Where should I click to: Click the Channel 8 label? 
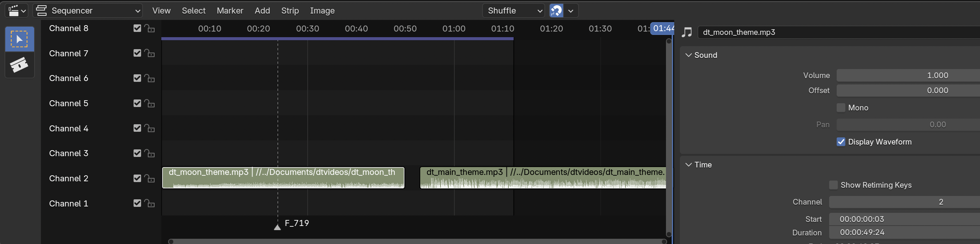(x=69, y=29)
